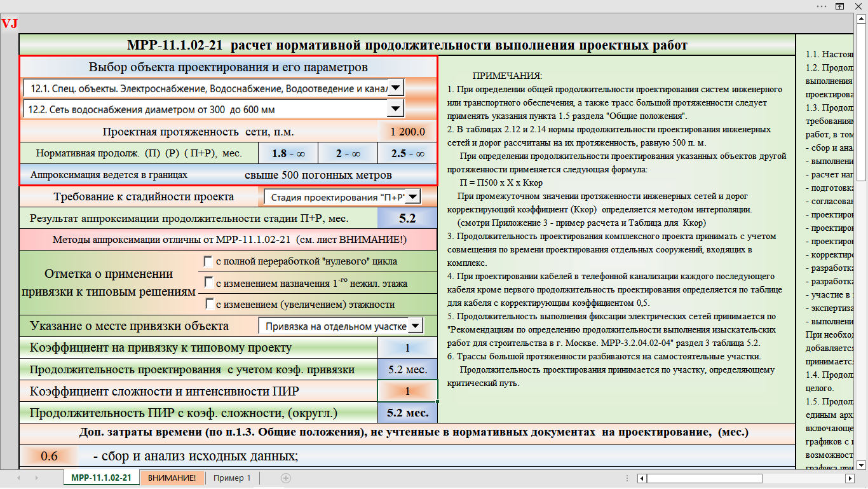Click the three-dots more options icon
Viewport: 868px width, 489px height.
822,5
